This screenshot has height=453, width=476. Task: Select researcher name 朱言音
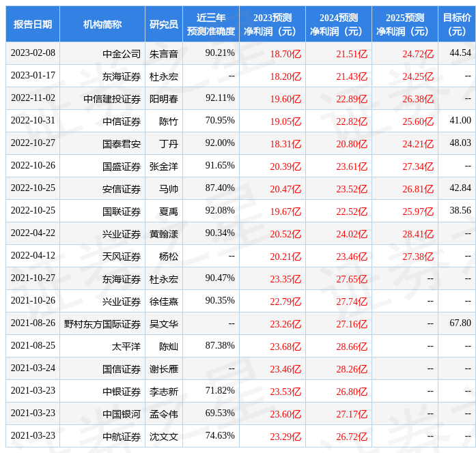164,54
